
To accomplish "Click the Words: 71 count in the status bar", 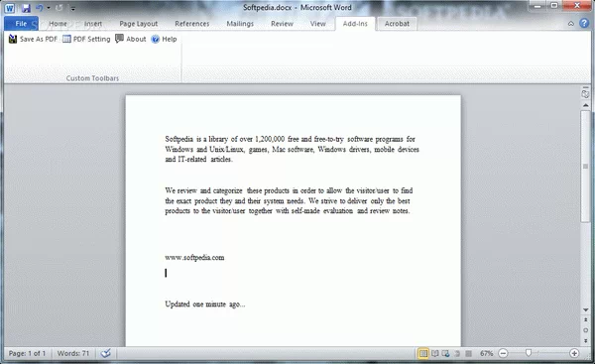I will pos(73,353).
